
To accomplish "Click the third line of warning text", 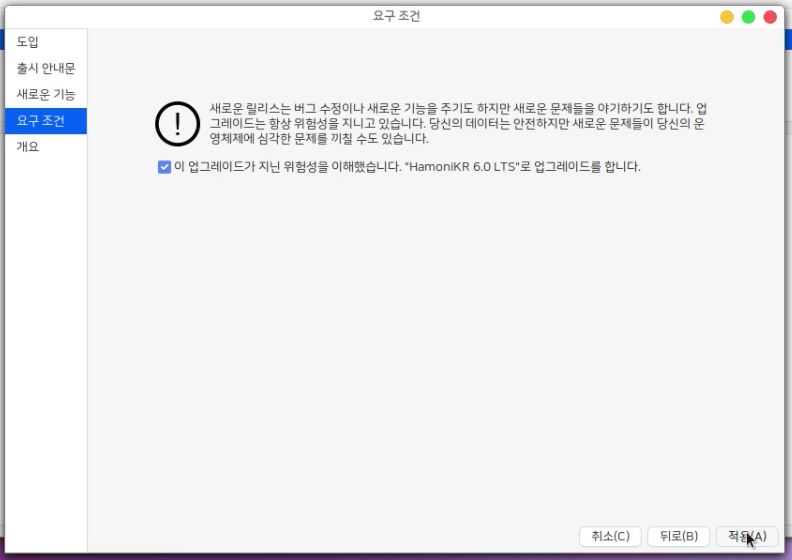I will pos(318,139).
